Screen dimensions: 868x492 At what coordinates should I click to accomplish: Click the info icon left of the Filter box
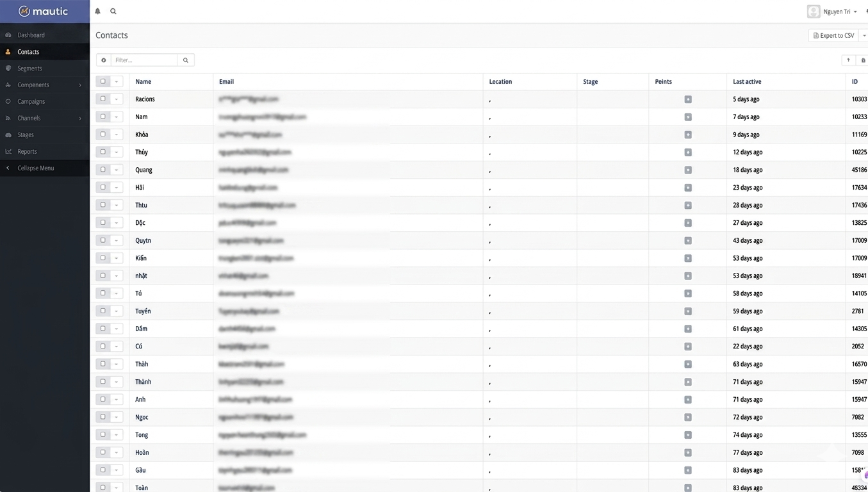point(103,60)
